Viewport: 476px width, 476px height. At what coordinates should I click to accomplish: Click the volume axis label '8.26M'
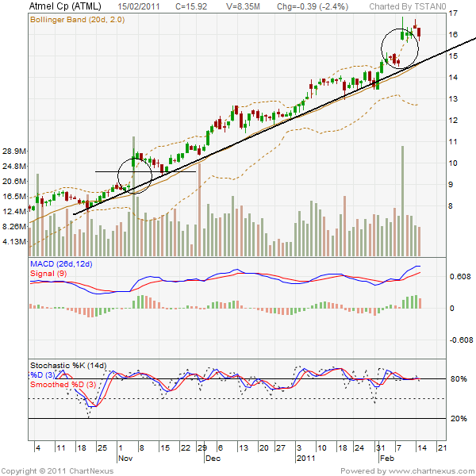[x=14, y=226]
